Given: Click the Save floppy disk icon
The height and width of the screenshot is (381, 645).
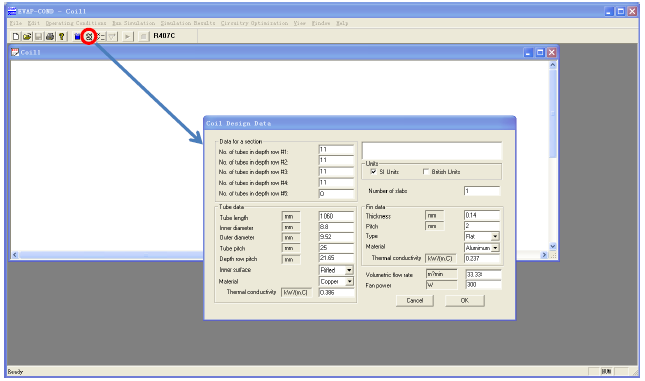Looking at the screenshot, I should (x=39, y=37).
